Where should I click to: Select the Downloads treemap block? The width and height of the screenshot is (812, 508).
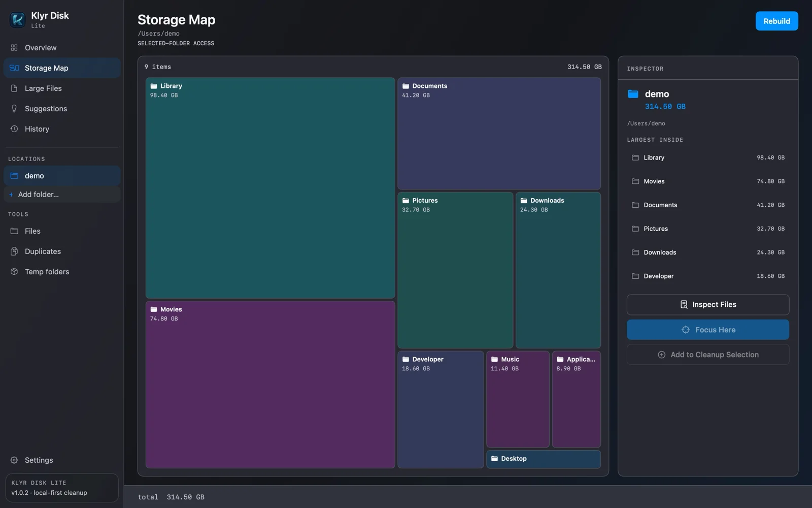(x=558, y=270)
